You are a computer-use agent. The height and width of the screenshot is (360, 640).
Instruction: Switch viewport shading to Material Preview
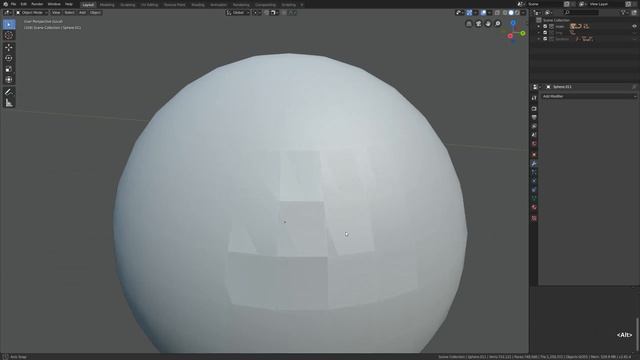[x=517, y=13]
